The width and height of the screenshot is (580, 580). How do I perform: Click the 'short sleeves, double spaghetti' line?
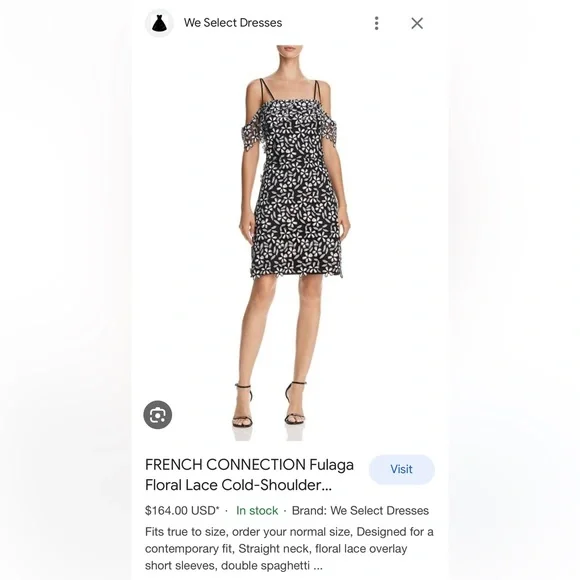234,566
